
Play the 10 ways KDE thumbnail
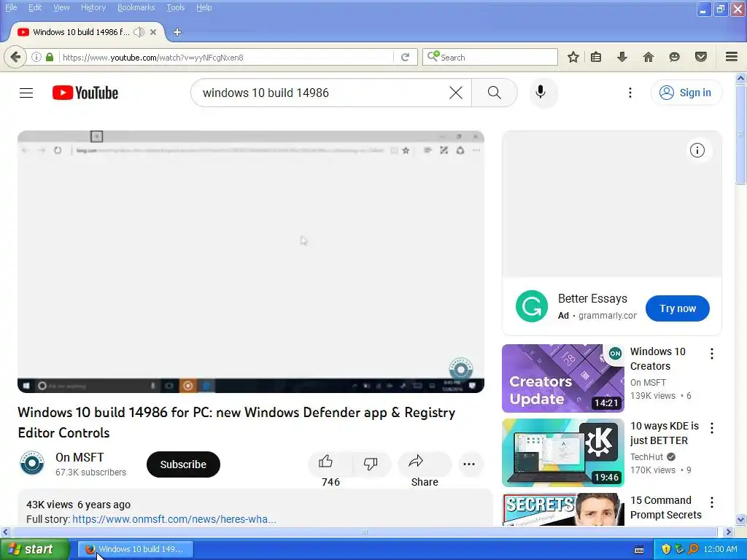click(563, 453)
